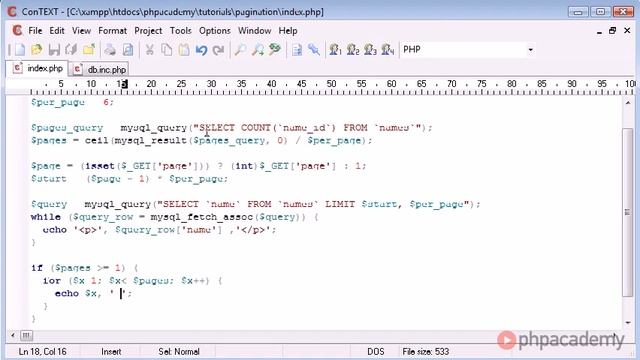Open the Edit menu
The image size is (640, 360).
[57, 31]
